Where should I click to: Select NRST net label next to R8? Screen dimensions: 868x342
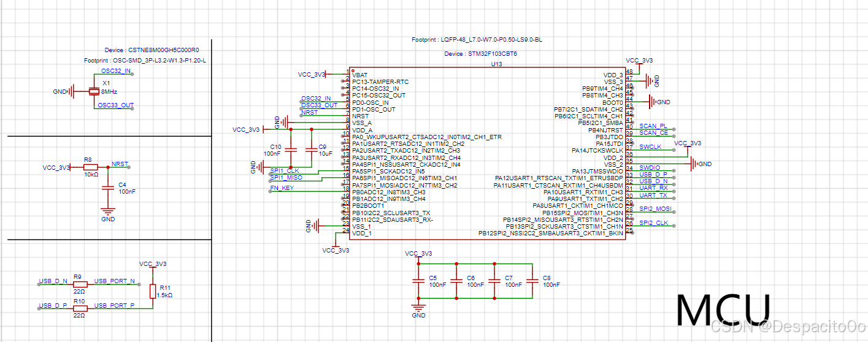[120, 164]
